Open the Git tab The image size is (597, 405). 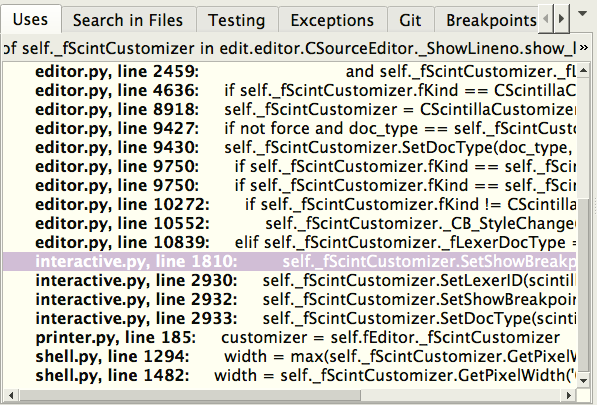point(410,20)
